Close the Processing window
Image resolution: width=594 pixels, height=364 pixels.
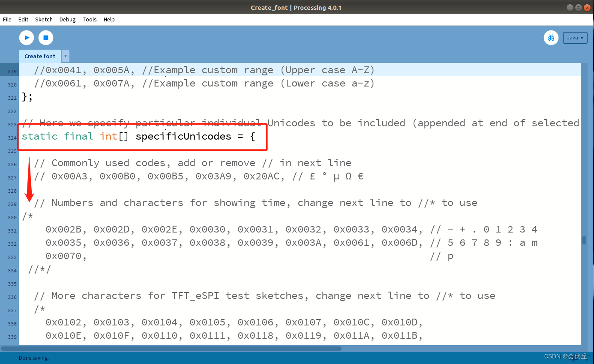587,7
